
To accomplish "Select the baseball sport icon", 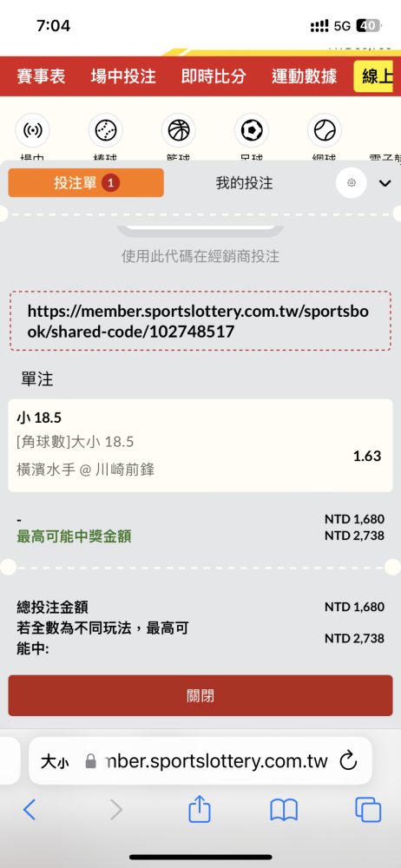I will coord(105,130).
